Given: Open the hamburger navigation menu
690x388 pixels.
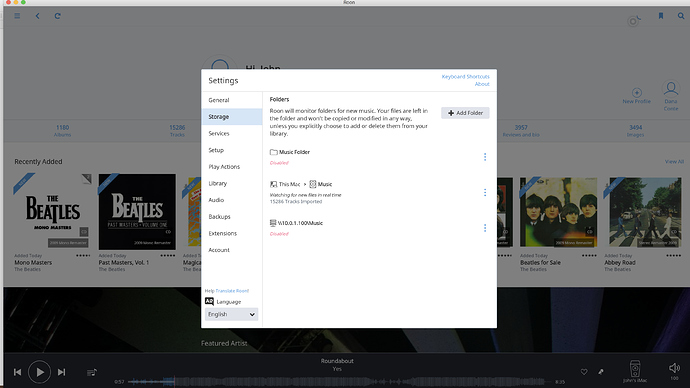Looking at the screenshot, I should point(17,16).
